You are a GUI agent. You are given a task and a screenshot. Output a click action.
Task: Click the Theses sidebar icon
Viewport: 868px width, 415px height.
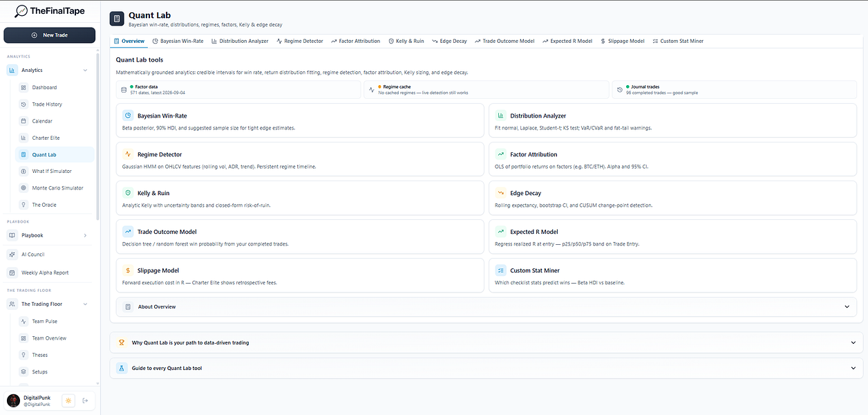tap(23, 355)
